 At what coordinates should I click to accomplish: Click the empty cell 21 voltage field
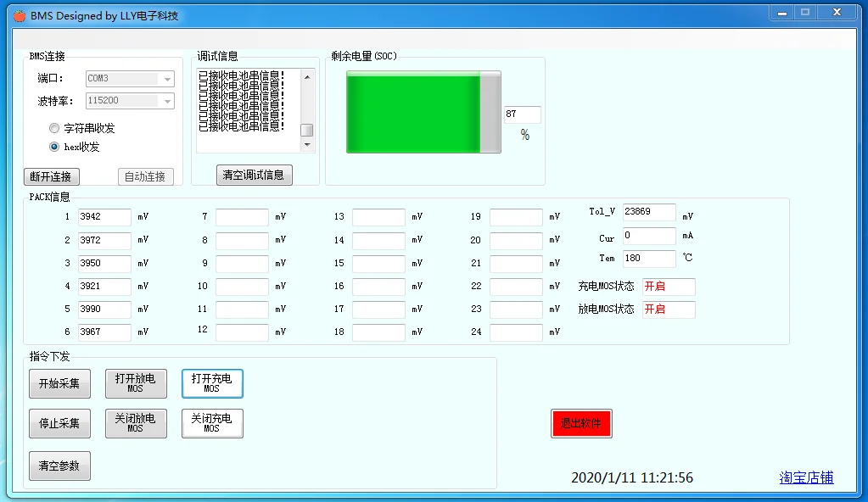pos(516,264)
